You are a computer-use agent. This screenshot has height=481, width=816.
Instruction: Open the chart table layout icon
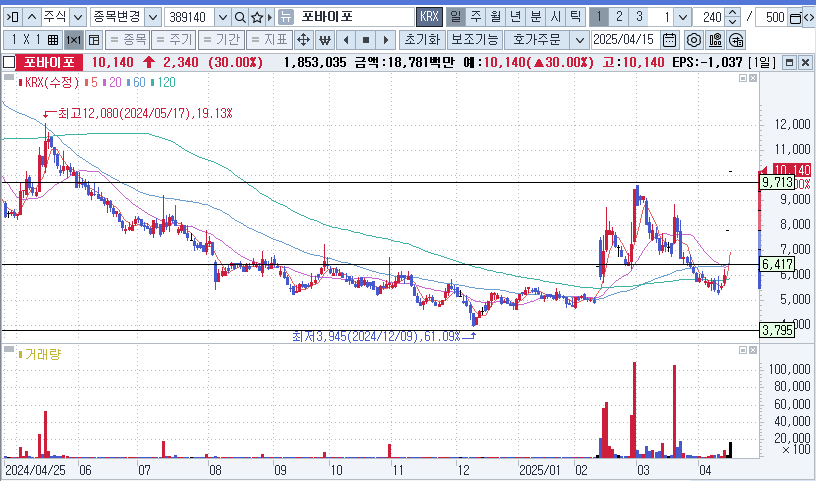(x=94, y=40)
